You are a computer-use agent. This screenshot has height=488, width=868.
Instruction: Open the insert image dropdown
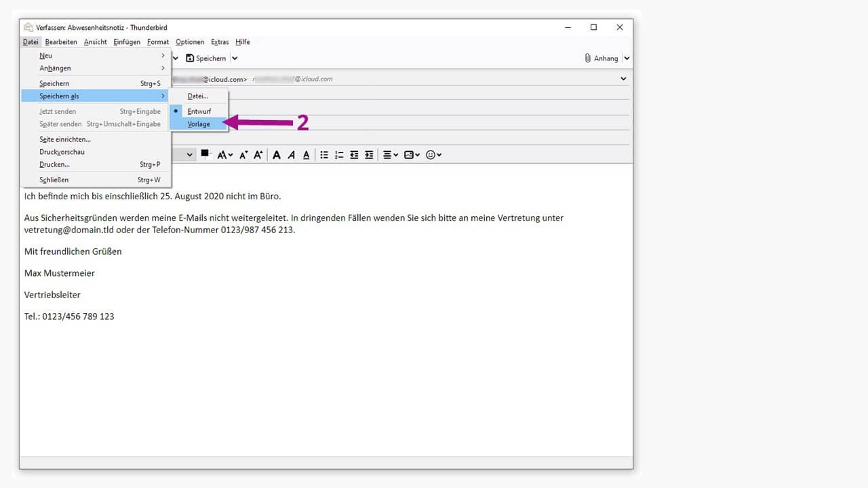point(412,155)
